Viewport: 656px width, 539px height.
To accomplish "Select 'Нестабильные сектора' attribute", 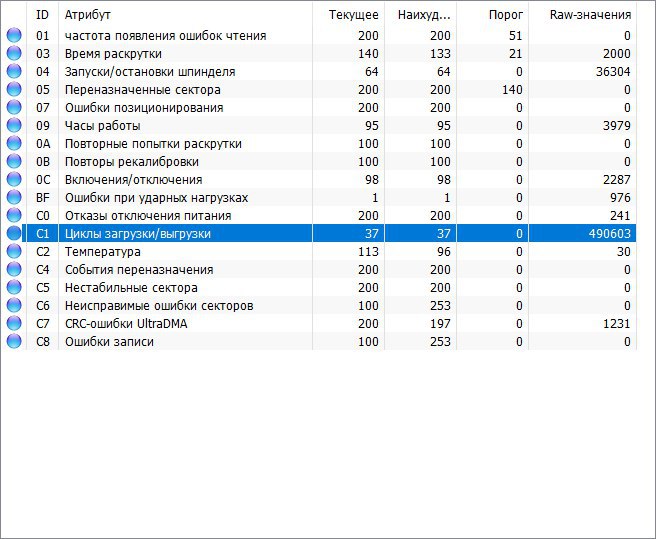I will click(131, 288).
